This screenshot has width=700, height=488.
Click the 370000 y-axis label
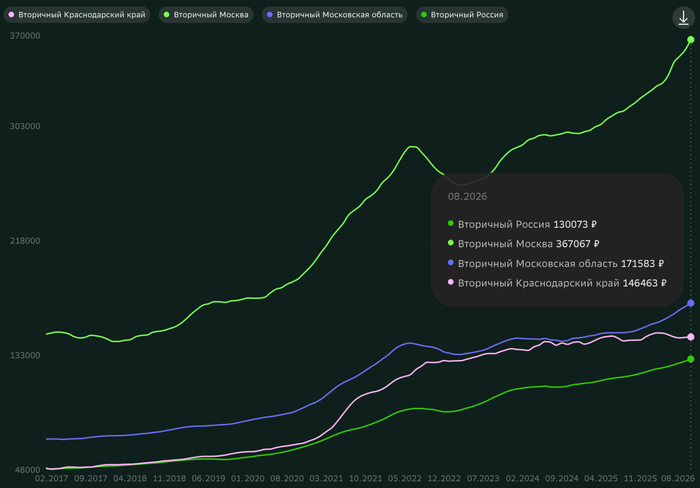pyautogui.click(x=25, y=36)
